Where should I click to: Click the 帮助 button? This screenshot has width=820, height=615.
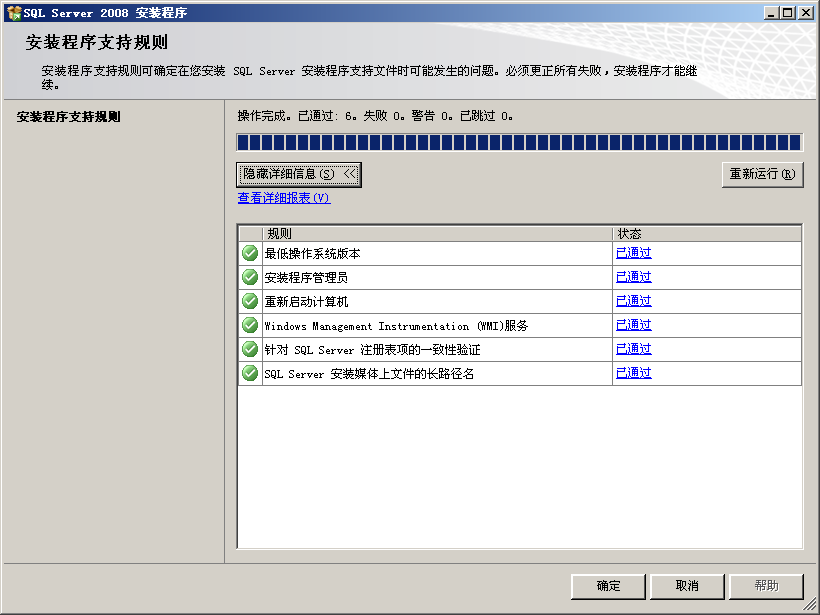point(766,586)
